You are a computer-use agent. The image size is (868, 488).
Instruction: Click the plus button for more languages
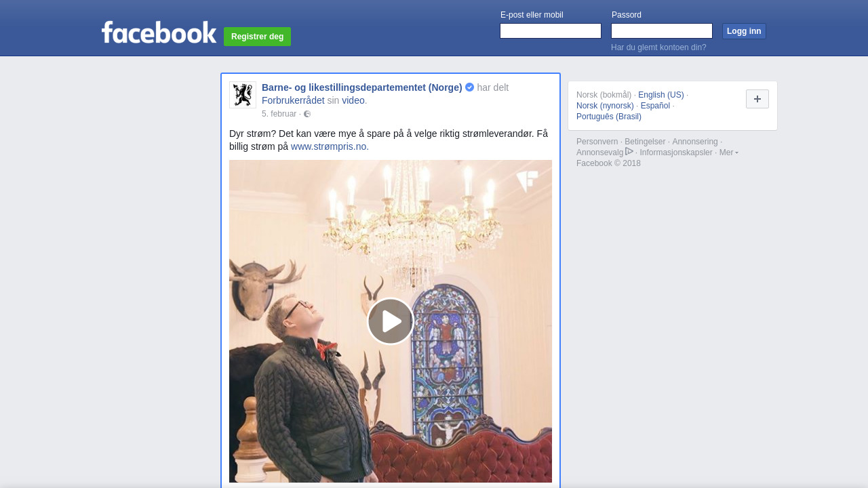(x=757, y=99)
